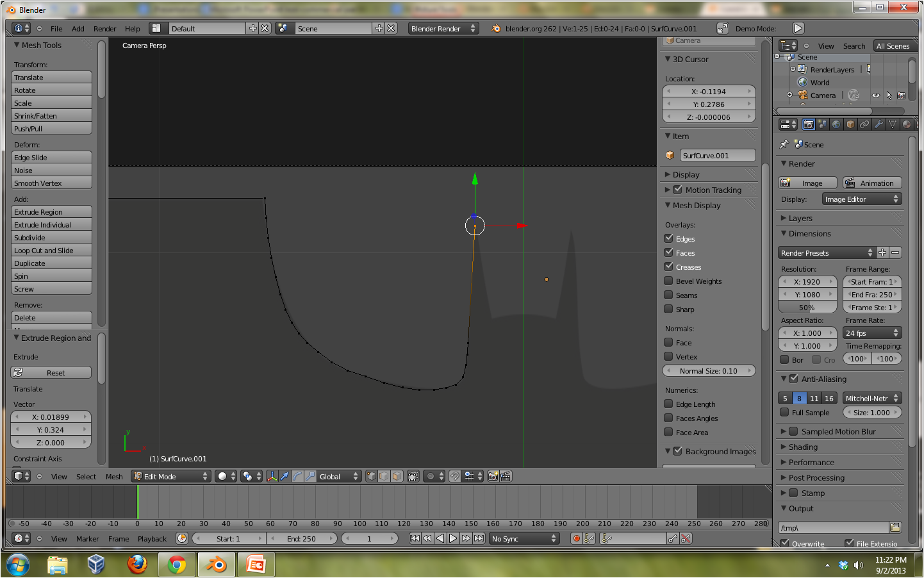
Task: Open Object properties cube tab
Action: point(850,124)
